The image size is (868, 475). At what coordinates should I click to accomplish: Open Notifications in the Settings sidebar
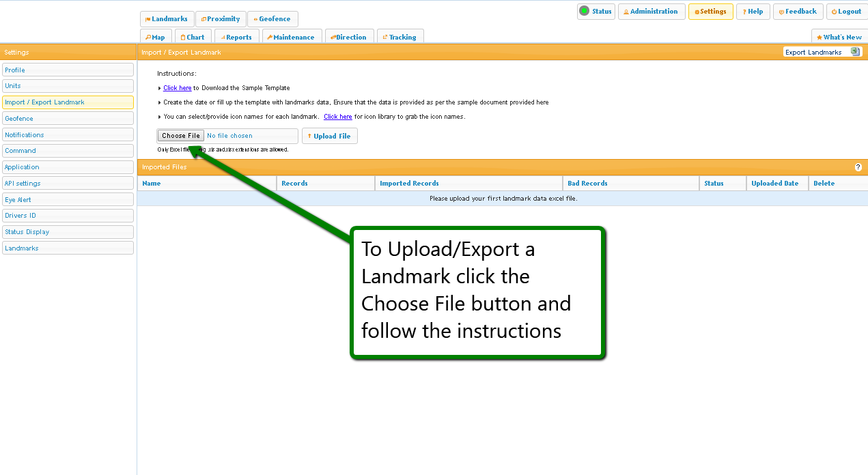click(x=68, y=135)
